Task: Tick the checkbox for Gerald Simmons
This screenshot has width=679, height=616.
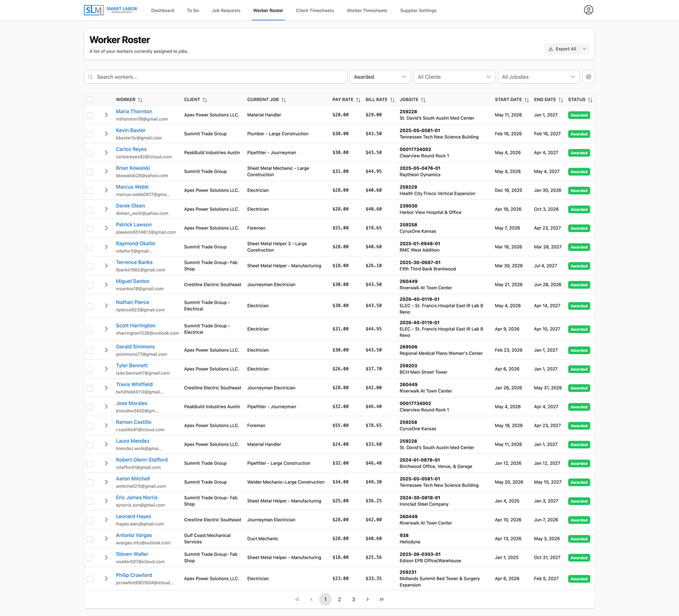Action: pyautogui.click(x=90, y=351)
